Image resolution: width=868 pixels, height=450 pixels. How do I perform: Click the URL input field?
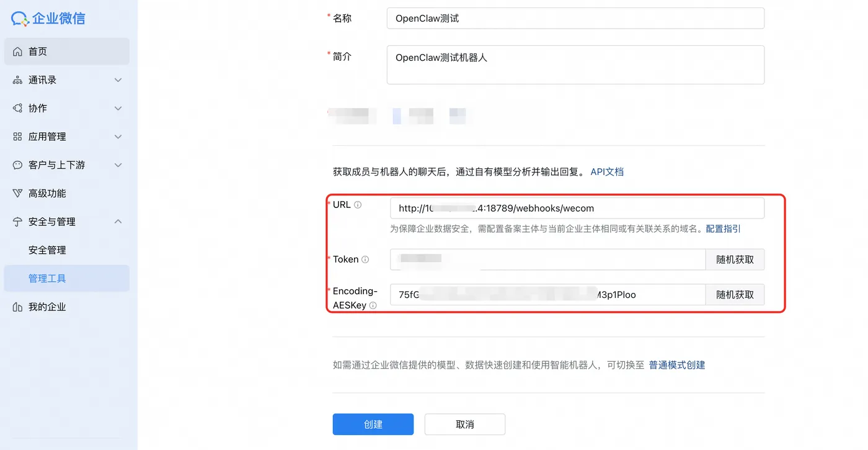[x=577, y=209]
